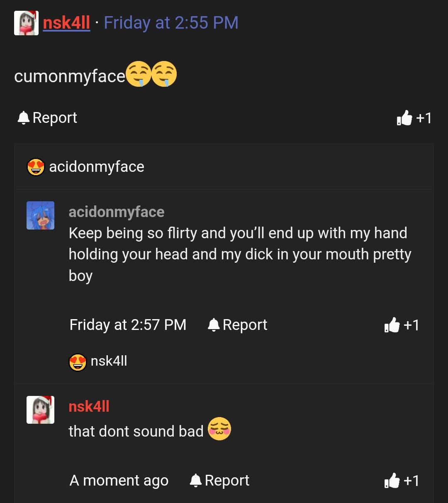The width and height of the screenshot is (448, 503).
Task: Click the bell icon to report the main post
Action: (x=24, y=118)
